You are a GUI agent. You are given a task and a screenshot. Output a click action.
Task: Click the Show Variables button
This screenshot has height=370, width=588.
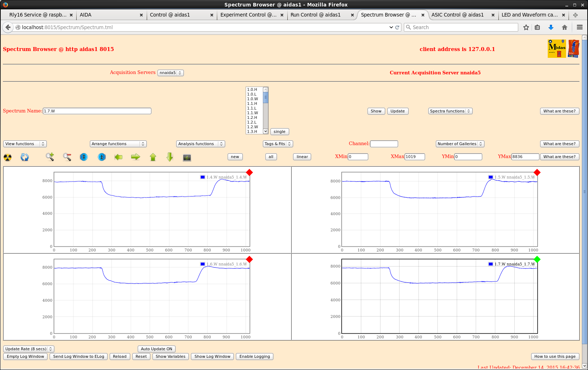170,356
